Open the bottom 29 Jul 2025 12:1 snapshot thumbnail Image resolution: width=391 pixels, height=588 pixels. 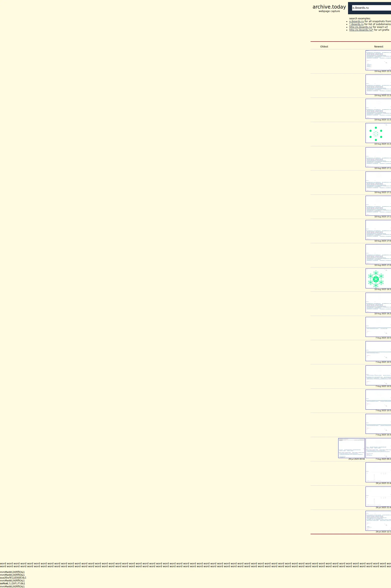(378, 521)
